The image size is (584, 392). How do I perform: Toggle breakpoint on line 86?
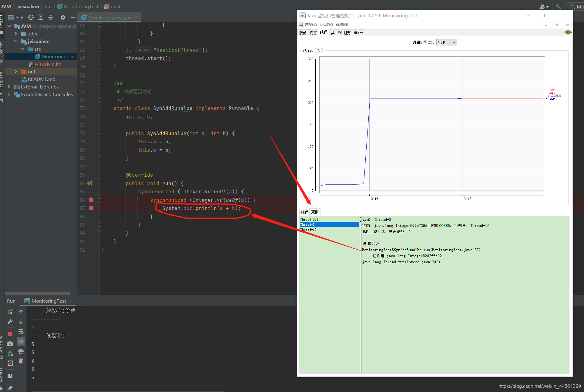(x=91, y=200)
